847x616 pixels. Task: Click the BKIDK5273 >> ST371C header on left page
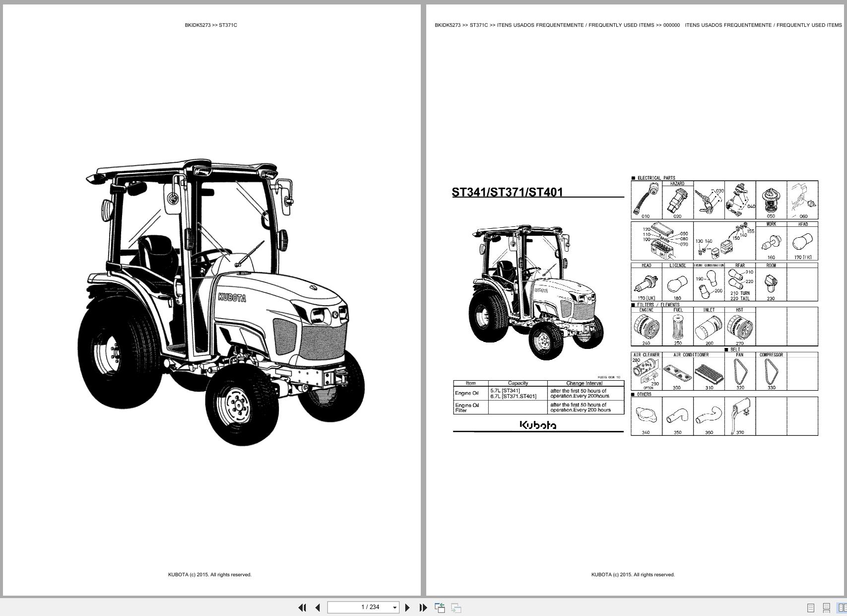click(211, 25)
